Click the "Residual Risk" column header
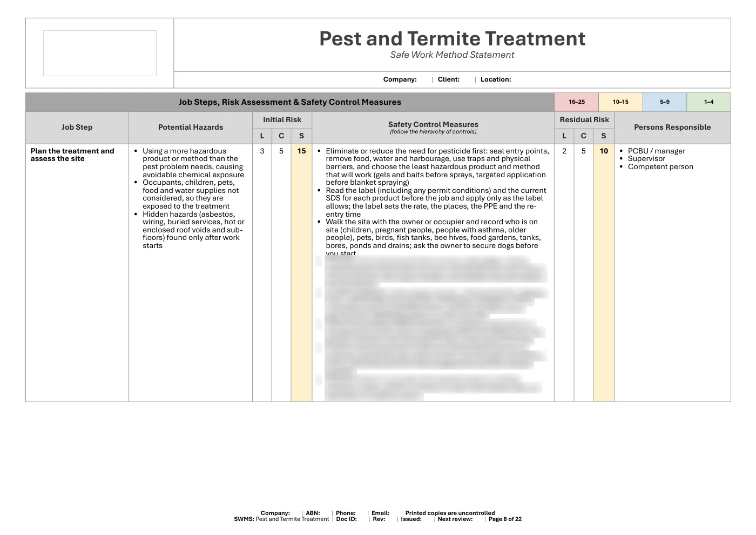Viewport: 756px width, 535px height. click(x=584, y=120)
